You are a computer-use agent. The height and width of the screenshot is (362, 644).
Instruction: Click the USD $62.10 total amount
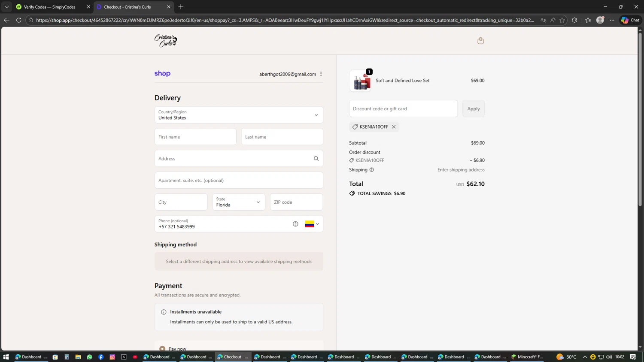(x=470, y=184)
